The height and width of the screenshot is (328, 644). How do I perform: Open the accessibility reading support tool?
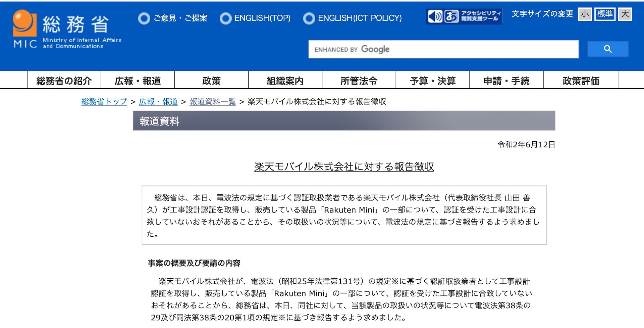pyautogui.click(x=464, y=16)
